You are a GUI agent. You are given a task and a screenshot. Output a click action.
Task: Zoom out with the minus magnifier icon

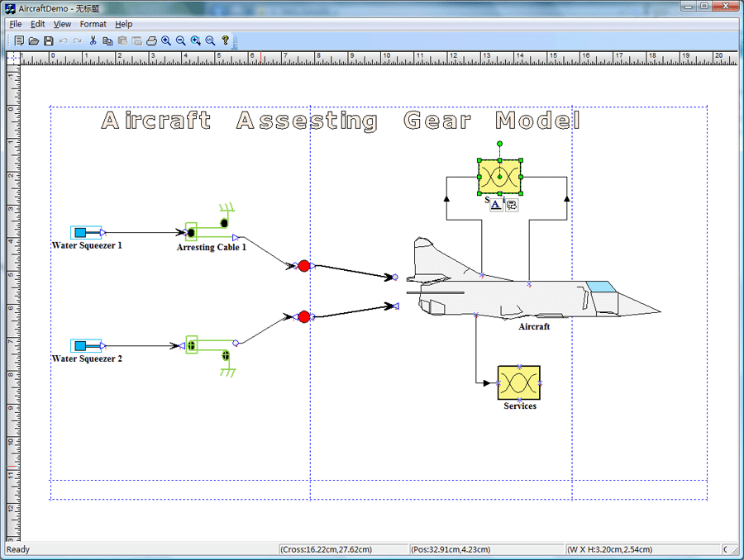click(181, 40)
